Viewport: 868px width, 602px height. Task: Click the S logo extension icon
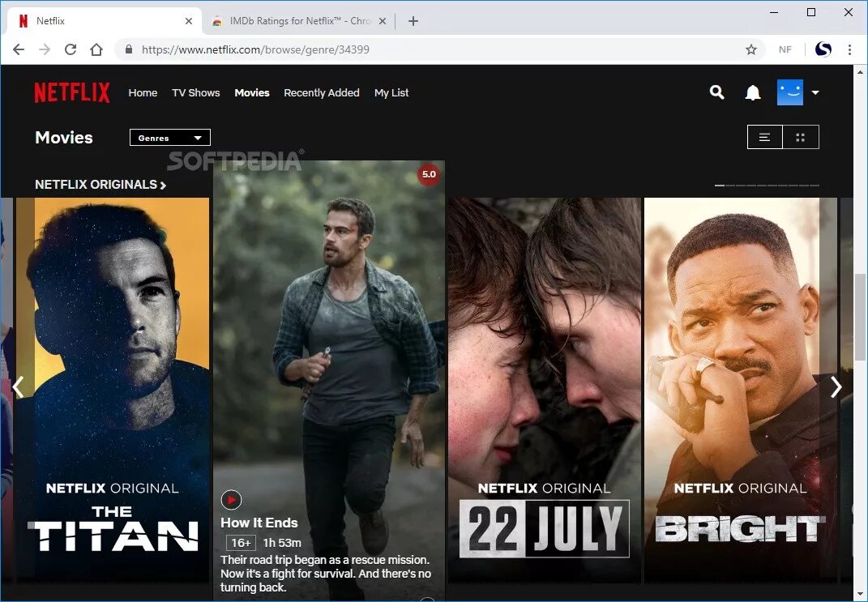click(823, 49)
